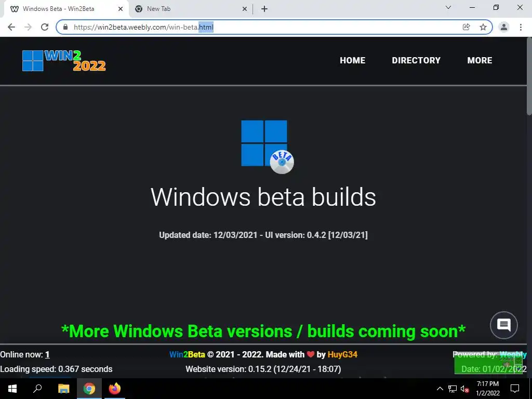532x399 pixels.
Task: Click the browser forward arrow
Action: 28,27
